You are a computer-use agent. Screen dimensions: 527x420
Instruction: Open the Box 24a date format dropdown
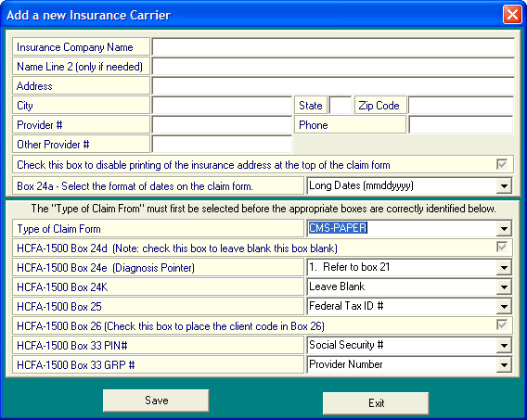[504, 186]
